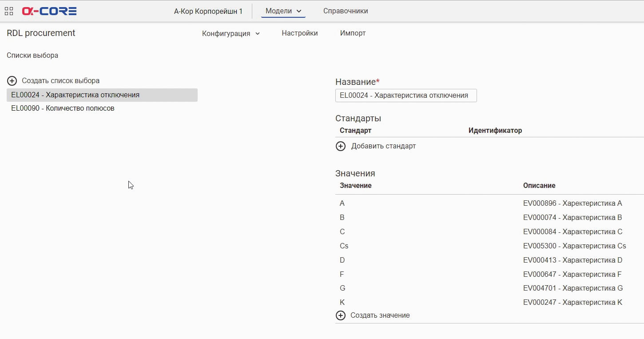Go to the Настройки tab
Screen dimensions: 644x339
[x=300, y=33]
